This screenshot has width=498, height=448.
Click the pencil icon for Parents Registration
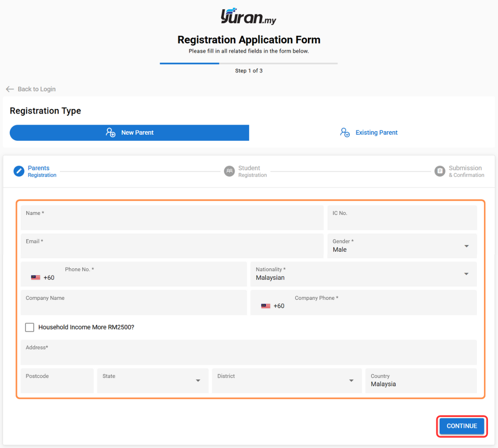pos(19,171)
